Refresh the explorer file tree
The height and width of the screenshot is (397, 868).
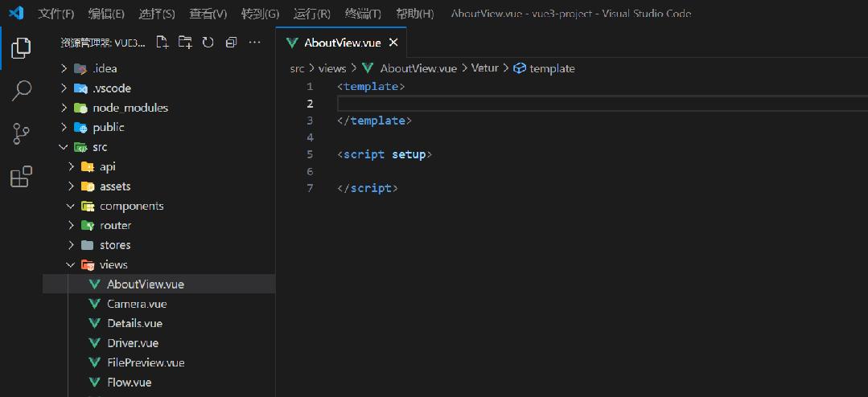pos(208,43)
